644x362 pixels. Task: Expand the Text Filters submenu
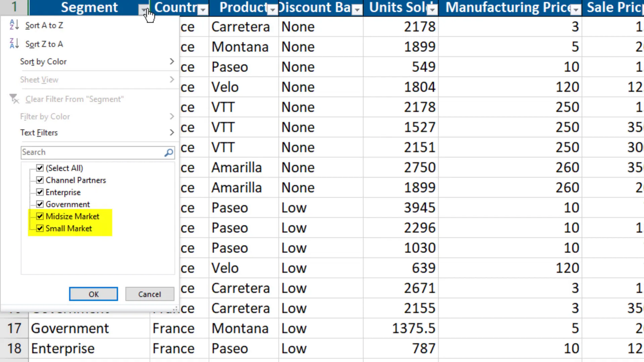pyautogui.click(x=96, y=133)
